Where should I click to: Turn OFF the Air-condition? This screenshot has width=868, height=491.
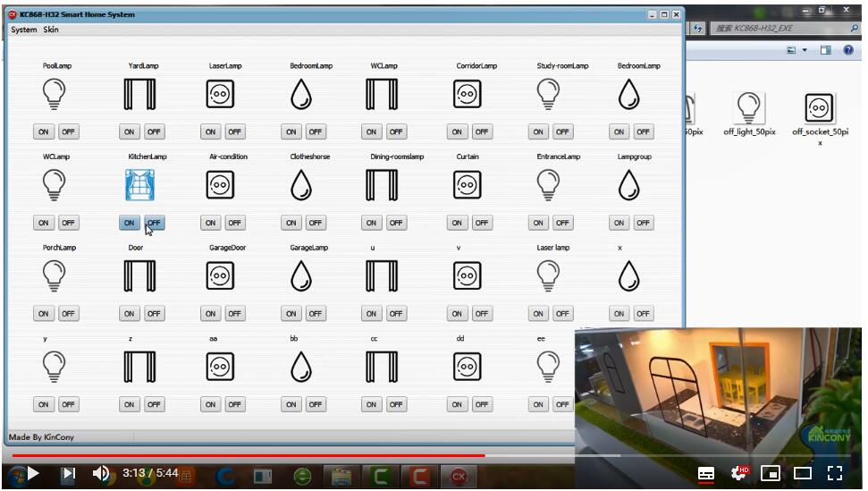234,223
